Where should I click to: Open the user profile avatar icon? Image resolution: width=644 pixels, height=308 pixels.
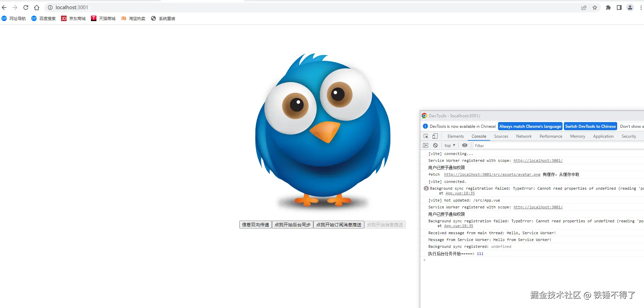(x=630, y=7)
